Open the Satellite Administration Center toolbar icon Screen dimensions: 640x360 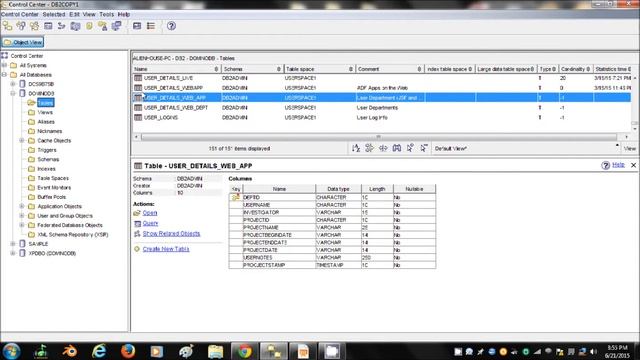click(35, 26)
